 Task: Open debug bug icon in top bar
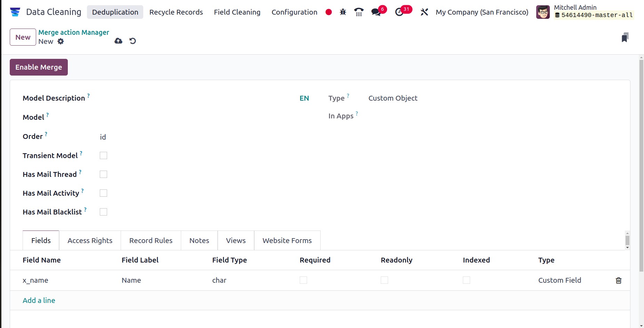[343, 12]
